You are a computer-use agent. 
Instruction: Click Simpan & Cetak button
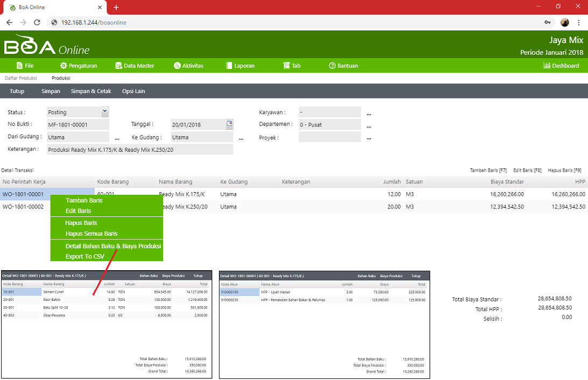(91, 92)
